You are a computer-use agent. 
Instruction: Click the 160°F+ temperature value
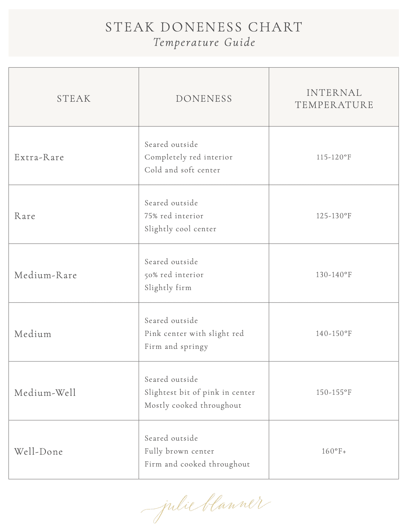[x=334, y=451]
